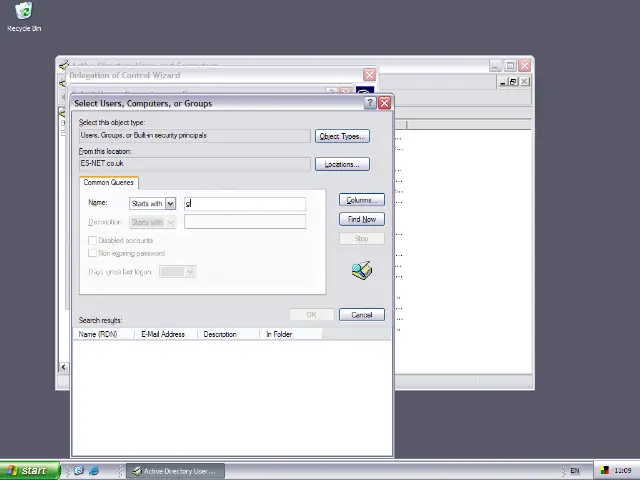This screenshot has width=640, height=480.
Task: Click the Locations button
Action: click(342, 164)
